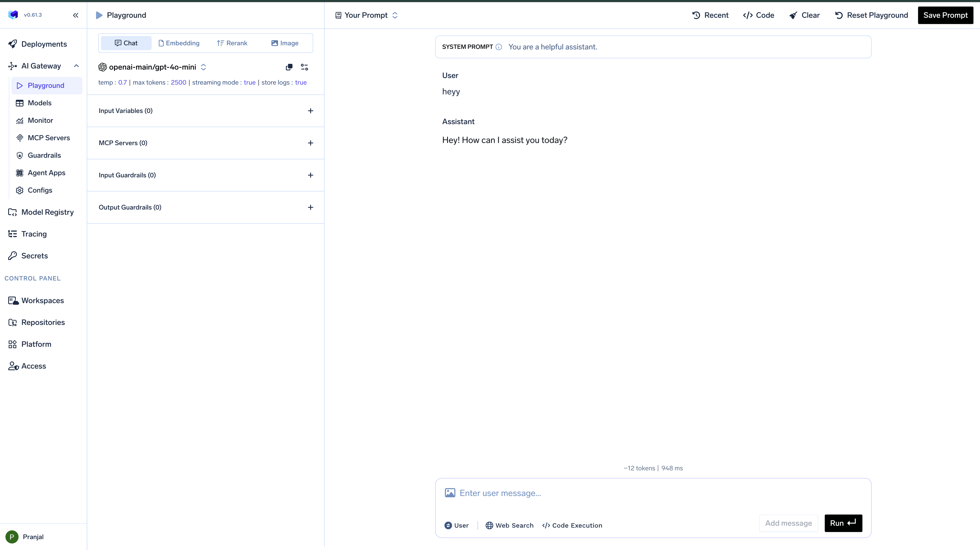This screenshot has height=550, width=980.
Task: Open Agent Apps page
Action: point(46,173)
